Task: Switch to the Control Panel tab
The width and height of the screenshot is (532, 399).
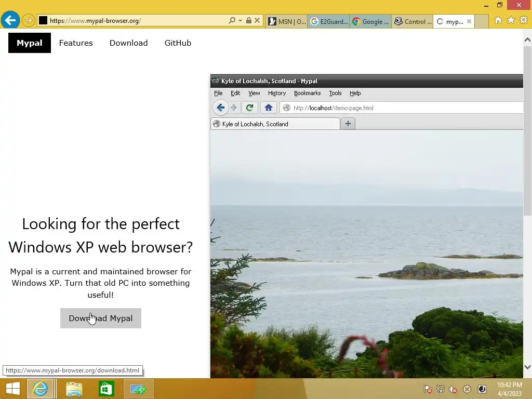Action: (x=413, y=22)
